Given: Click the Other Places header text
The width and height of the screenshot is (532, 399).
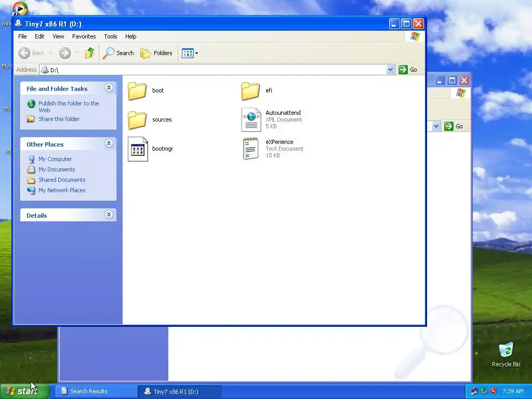Looking at the screenshot, I should tap(45, 144).
